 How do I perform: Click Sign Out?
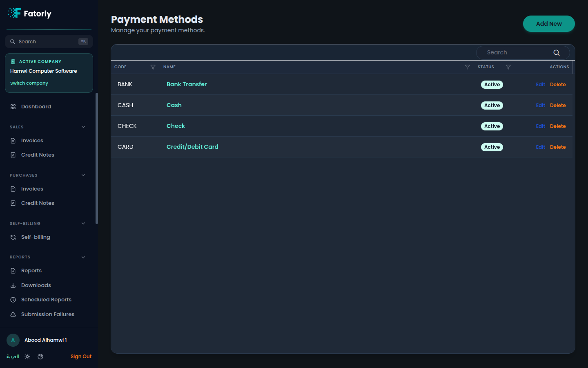click(x=81, y=357)
